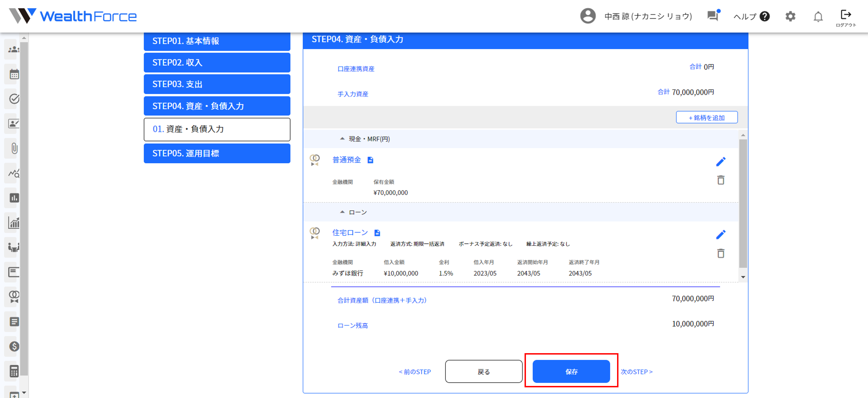Collapse the ローン section

click(342, 212)
